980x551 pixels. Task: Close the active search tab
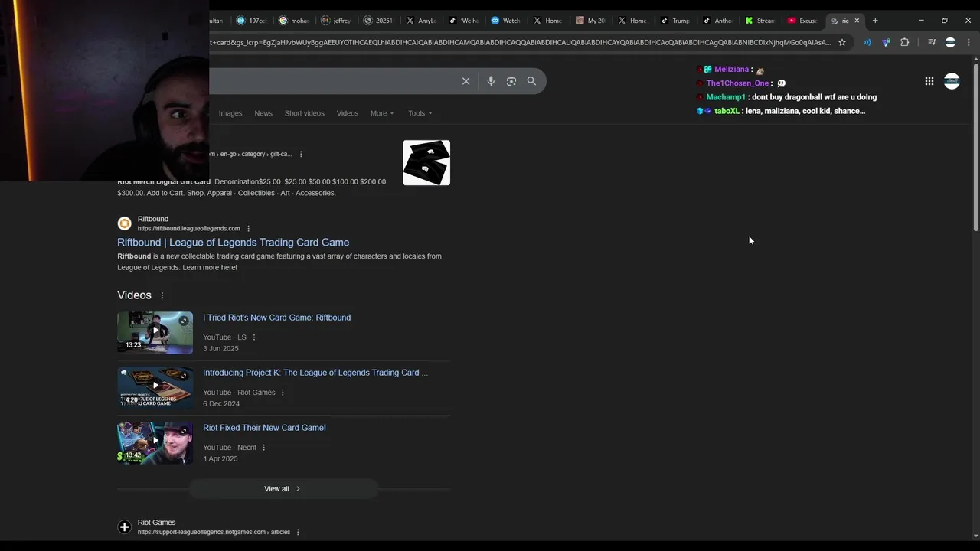pos(857,21)
